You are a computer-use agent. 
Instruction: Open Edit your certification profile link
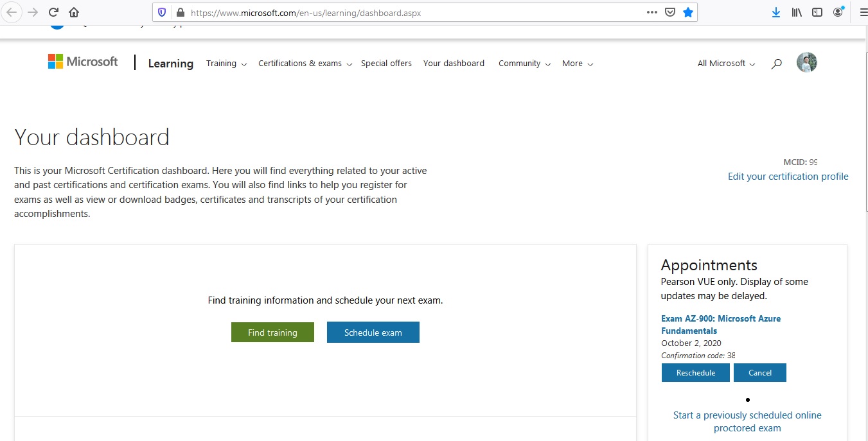(x=788, y=176)
